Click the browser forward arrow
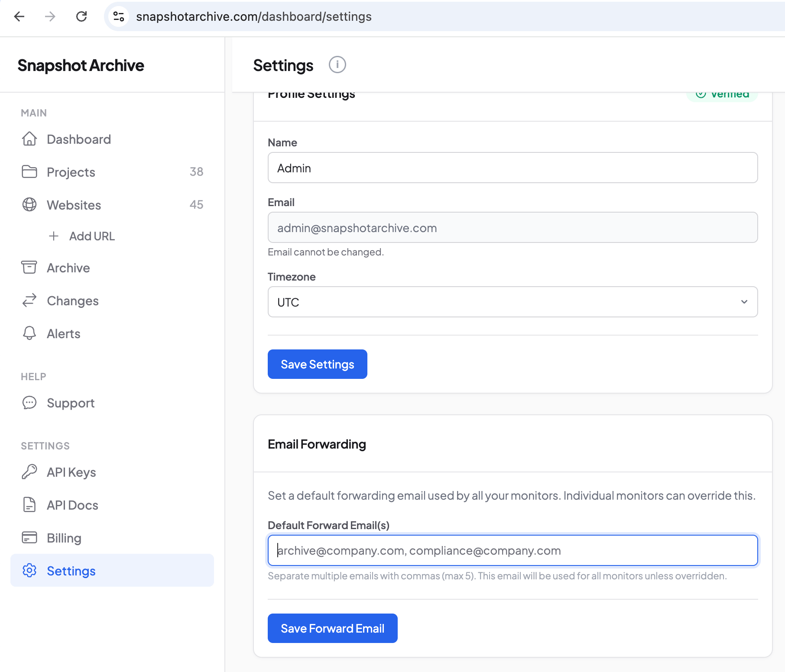Image resolution: width=785 pixels, height=672 pixels. pyautogui.click(x=50, y=16)
